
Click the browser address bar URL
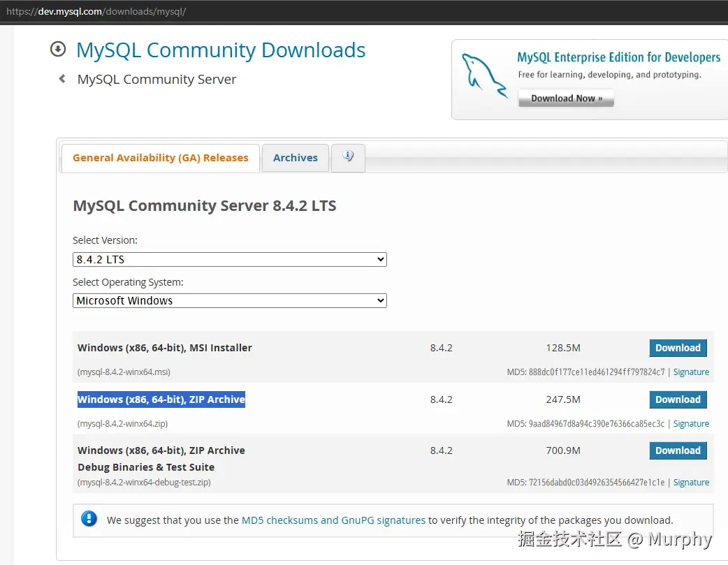click(96, 12)
